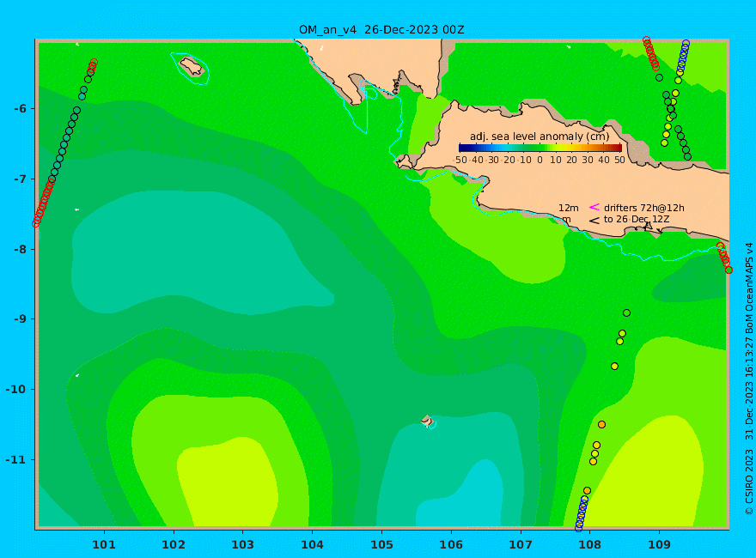Click the 103 longitude axis label
The image size is (756, 558).
coord(242,545)
